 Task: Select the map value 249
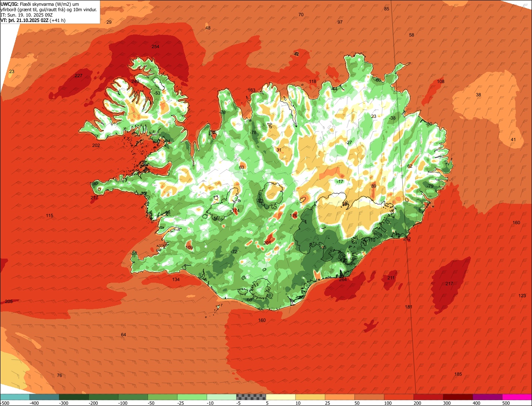tap(135, 81)
